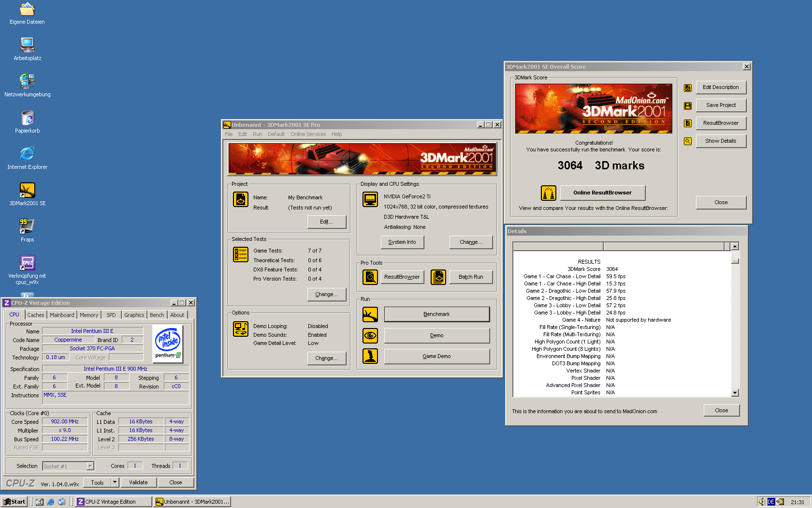Viewport: 812px width, 508px height.
Task: Select the Netzwerkumgebung desktop icon
Action: point(27,81)
